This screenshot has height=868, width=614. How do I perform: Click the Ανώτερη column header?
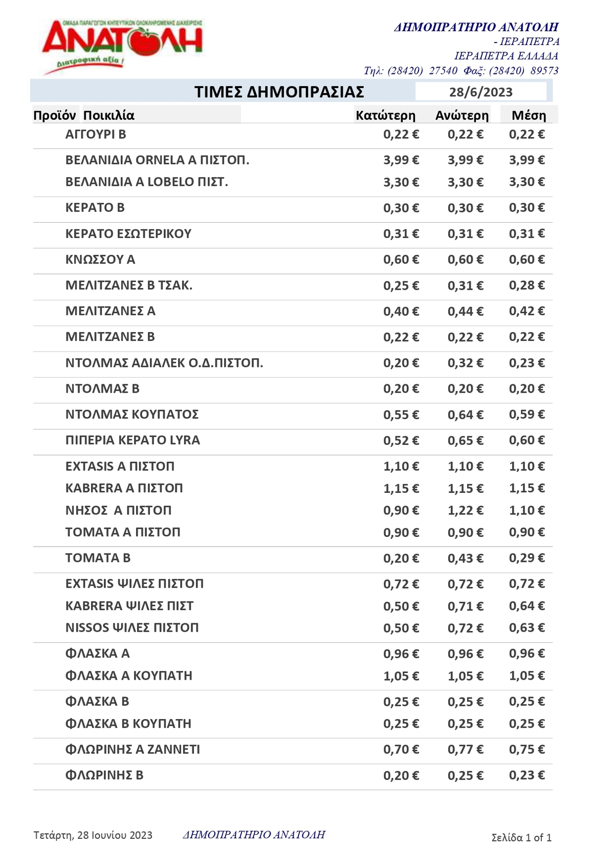462,115
